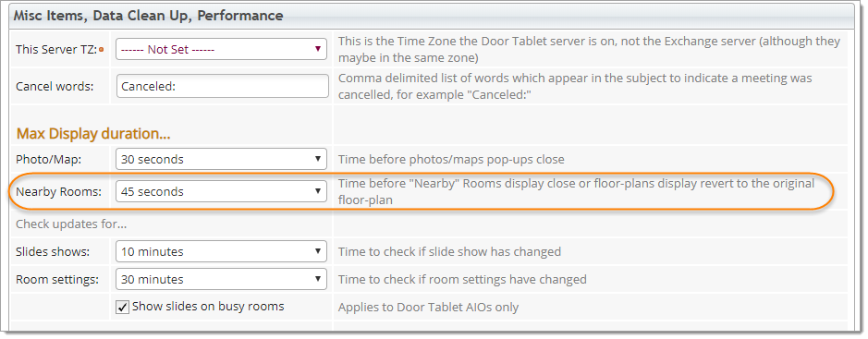The width and height of the screenshot is (868, 339).
Task: Click the arrow on This Server TZ combo box
Action: (x=318, y=49)
